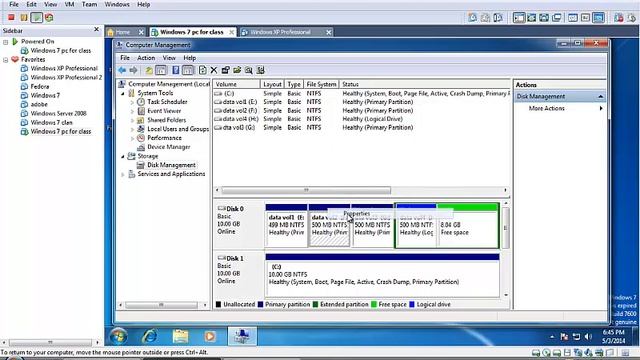Viewport: 640px width, 360px height.
Task: Select Windows Server 2008 in the sidebar
Action: [58, 113]
